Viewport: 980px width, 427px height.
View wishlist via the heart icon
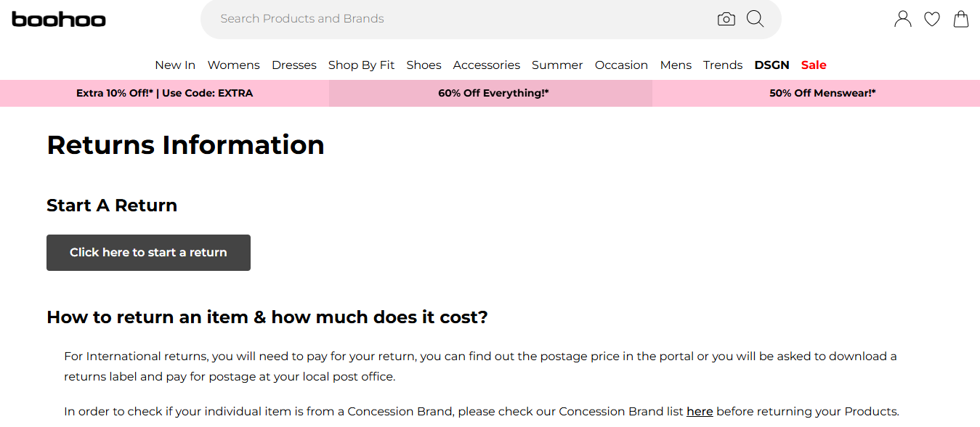[932, 20]
